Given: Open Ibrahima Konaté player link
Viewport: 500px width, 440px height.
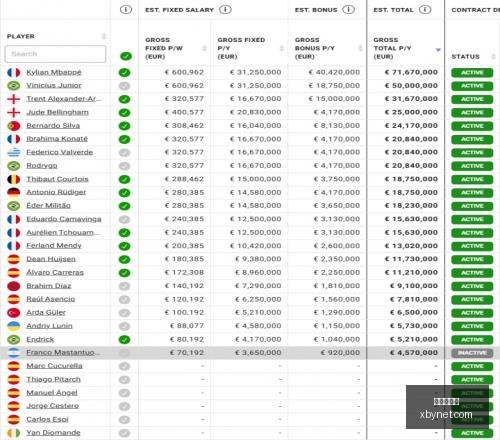Looking at the screenshot, I should (57, 139).
